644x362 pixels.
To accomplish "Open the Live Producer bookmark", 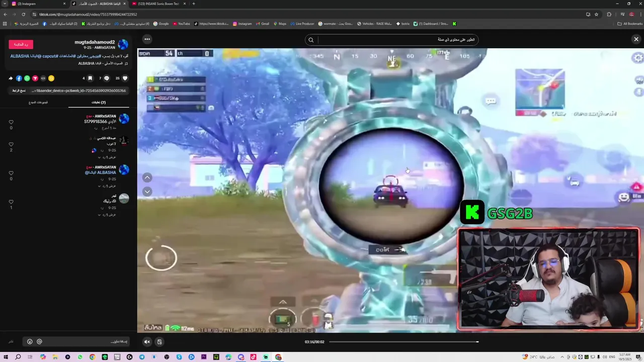I will [x=302, y=24].
